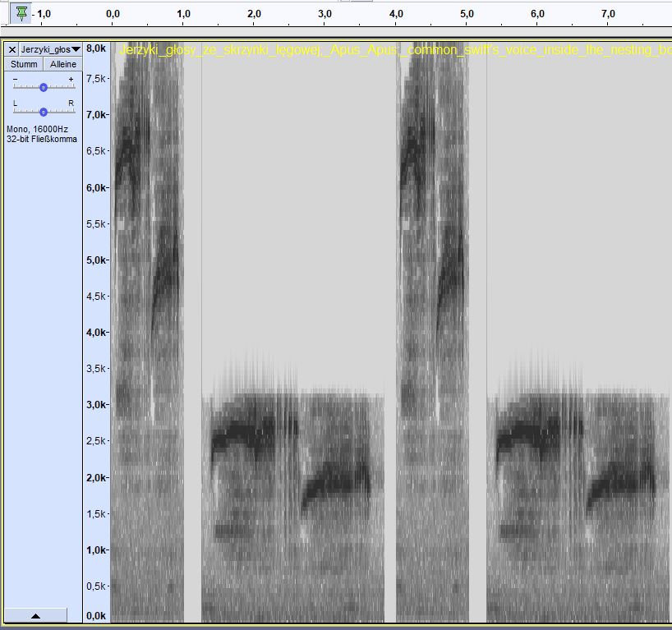The image size is (672, 630).
Task: Click the 4,0 second mark on timeline
Action: [396, 14]
